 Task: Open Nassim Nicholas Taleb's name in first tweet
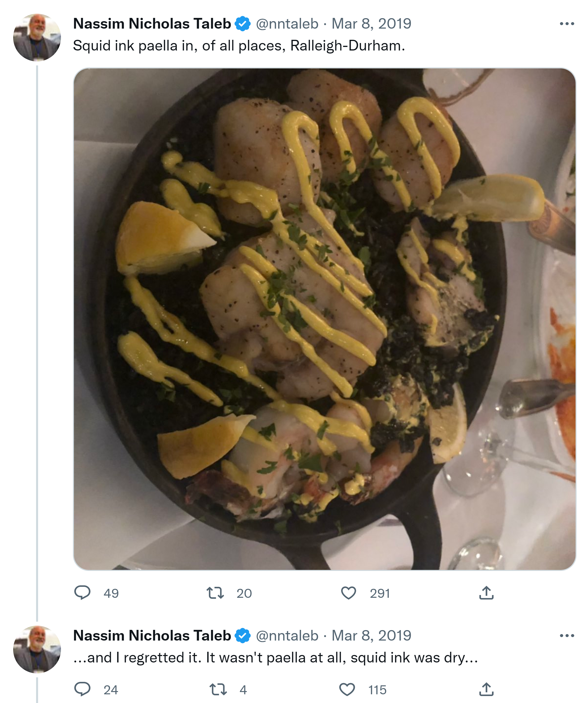[x=152, y=24]
